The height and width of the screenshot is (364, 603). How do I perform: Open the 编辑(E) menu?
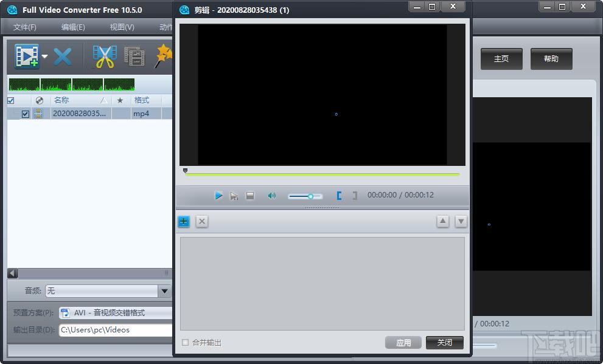73,27
